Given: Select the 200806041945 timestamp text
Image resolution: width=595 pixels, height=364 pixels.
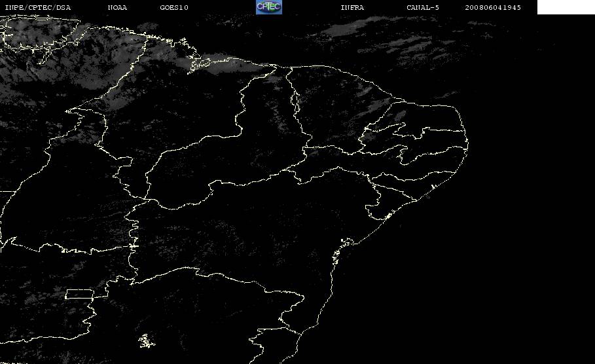Looking at the screenshot, I should pyautogui.click(x=493, y=8).
